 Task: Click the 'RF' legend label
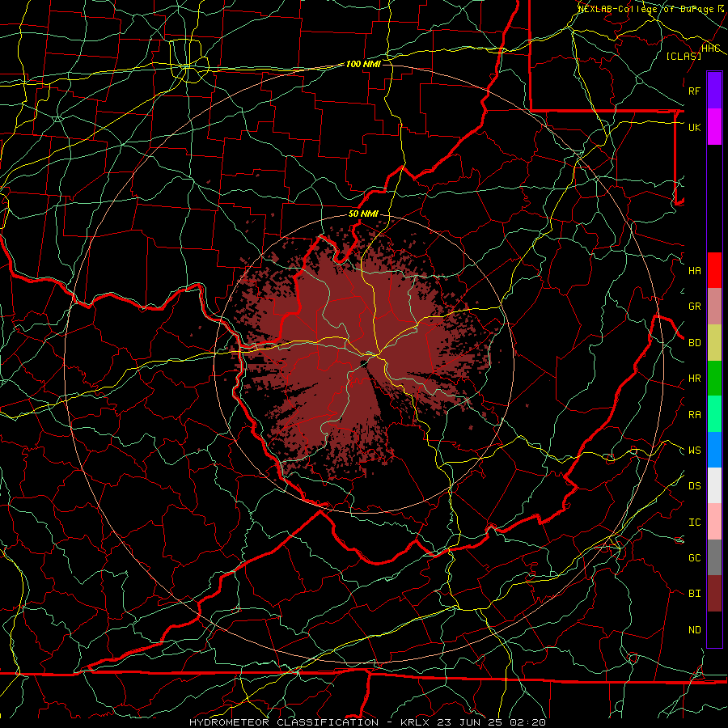(694, 91)
